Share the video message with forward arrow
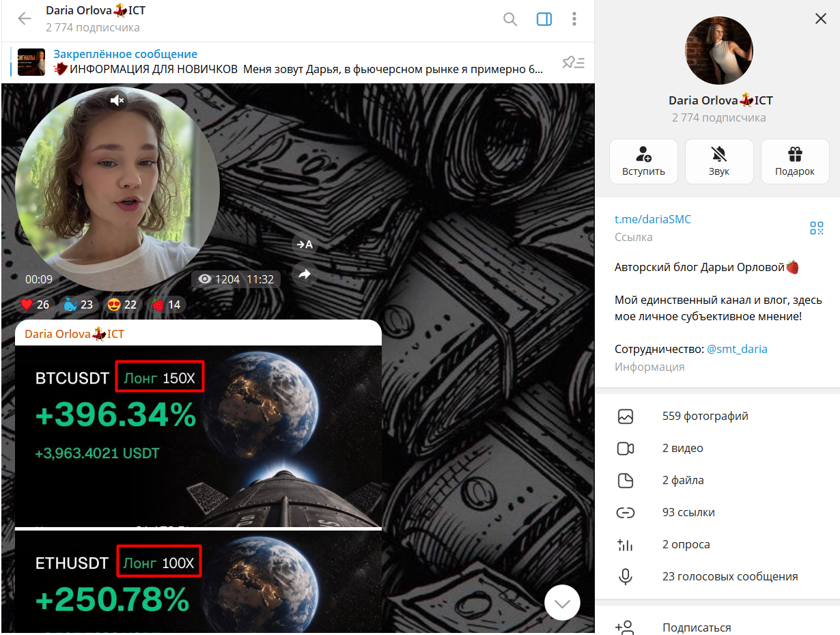840x635 pixels. 305,274
